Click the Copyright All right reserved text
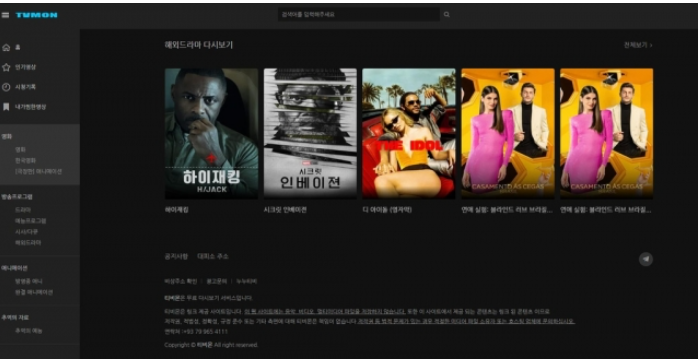The width and height of the screenshot is (699, 360). 211,345
